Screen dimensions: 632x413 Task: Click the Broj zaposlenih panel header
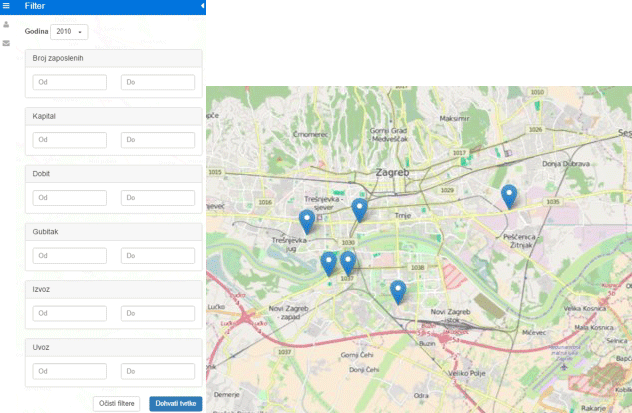pos(114,58)
